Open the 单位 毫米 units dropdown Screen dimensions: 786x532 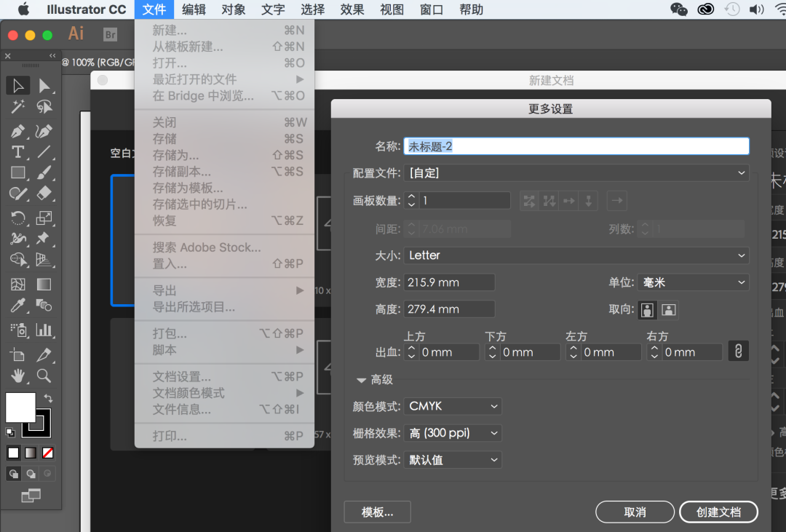click(x=694, y=282)
